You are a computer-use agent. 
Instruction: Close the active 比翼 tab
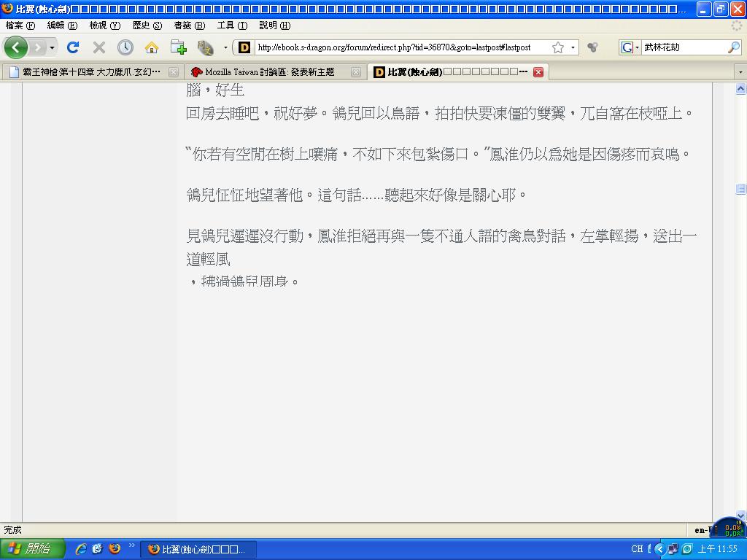pos(538,72)
